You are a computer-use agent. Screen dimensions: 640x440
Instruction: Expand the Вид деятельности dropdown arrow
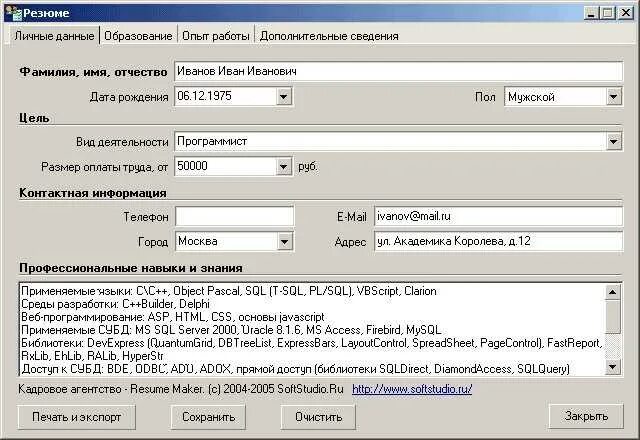pyautogui.click(x=613, y=142)
